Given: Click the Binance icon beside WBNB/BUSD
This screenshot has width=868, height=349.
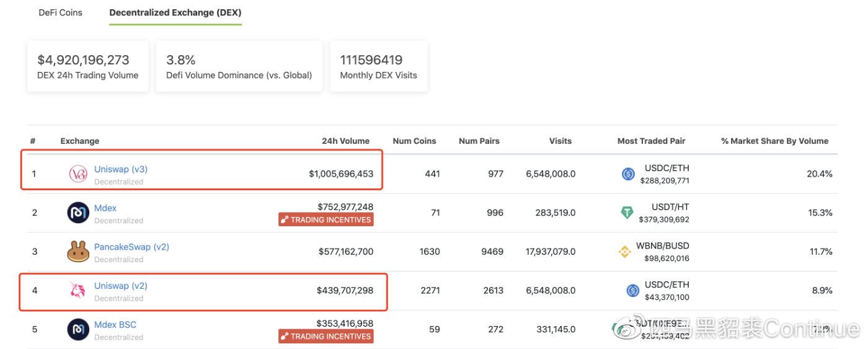Looking at the screenshot, I should [x=625, y=252].
